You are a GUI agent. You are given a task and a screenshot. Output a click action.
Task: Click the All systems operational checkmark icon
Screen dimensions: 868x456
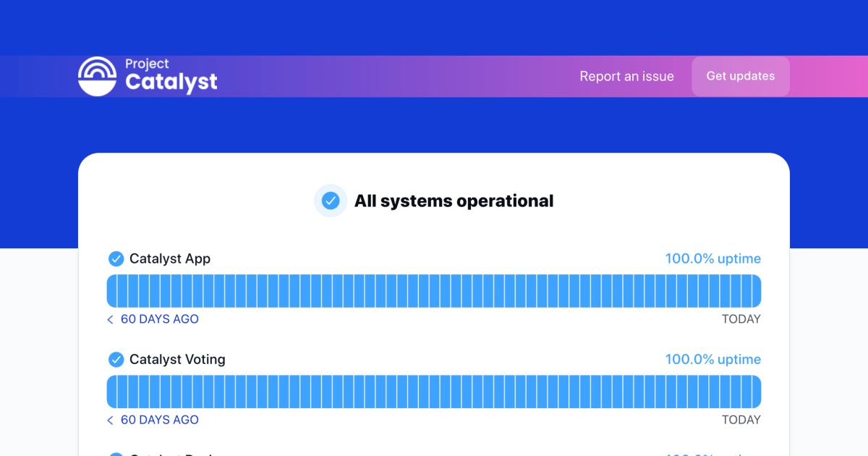(x=331, y=200)
